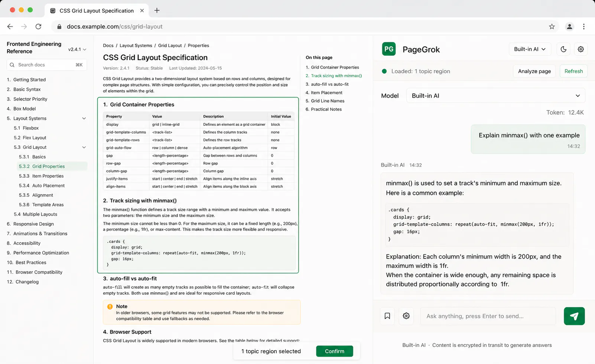Select the CSS Grid Layout Specification tab

(97, 10)
